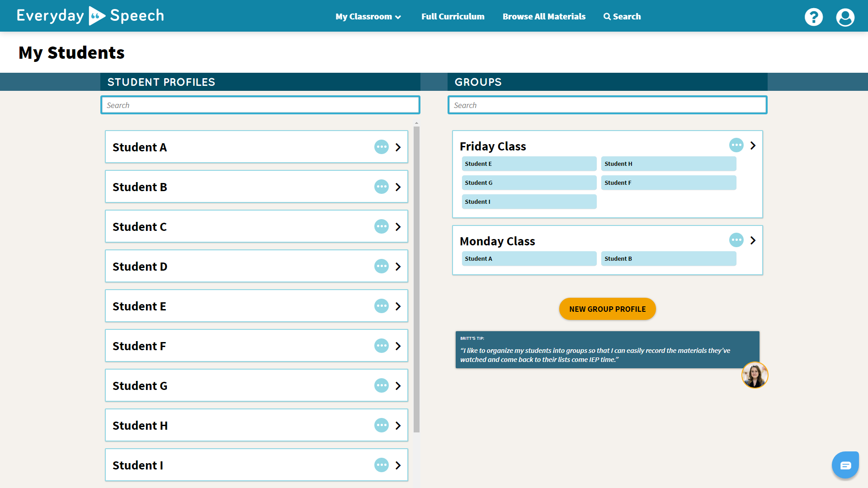868x488 pixels.
Task: Open Monday Class group with chevron
Action: point(753,240)
